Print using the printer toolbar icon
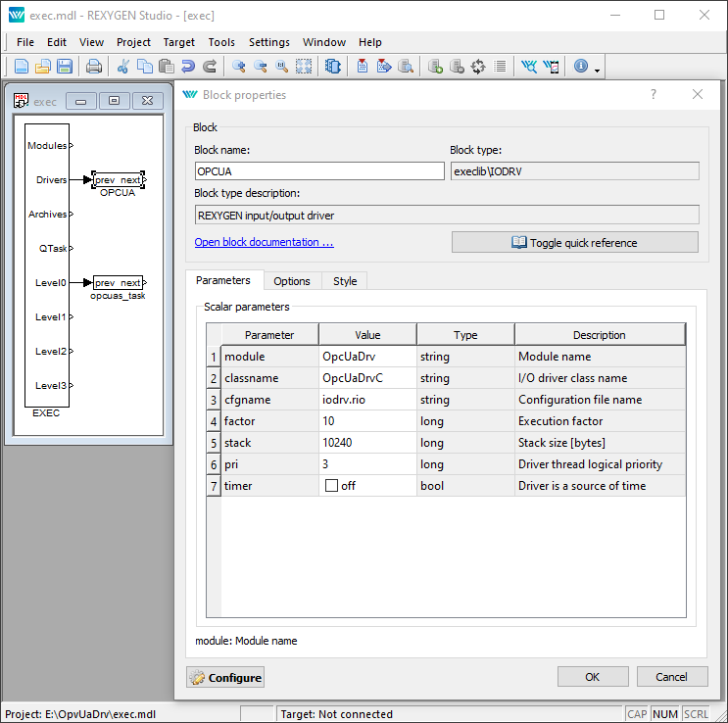728x723 pixels. click(x=94, y=67)
